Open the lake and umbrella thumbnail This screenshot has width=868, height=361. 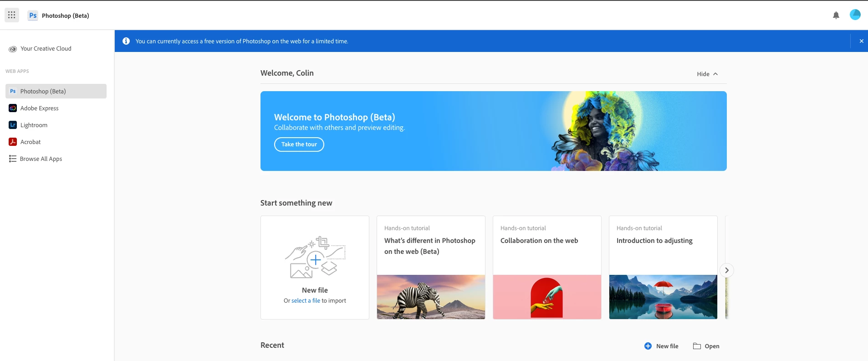663,297
